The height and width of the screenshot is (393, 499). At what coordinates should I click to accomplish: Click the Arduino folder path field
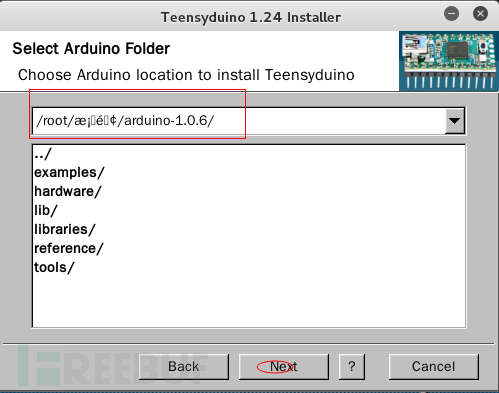(239, 121)
